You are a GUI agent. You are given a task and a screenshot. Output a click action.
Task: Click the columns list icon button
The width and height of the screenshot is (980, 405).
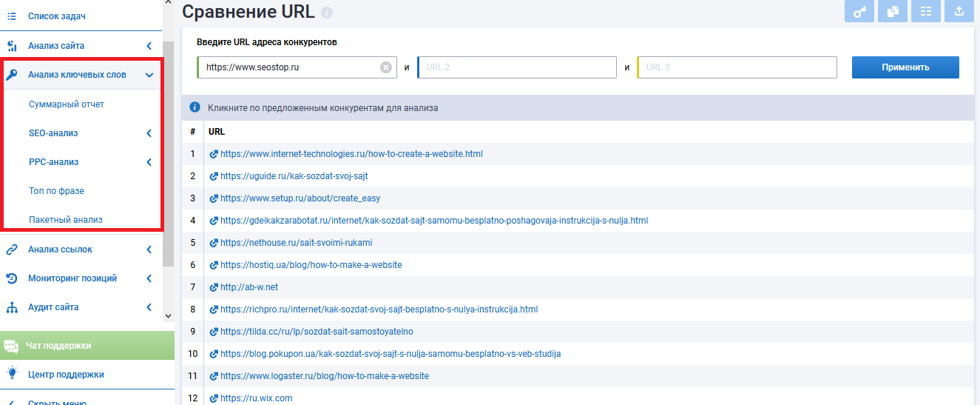925,11
